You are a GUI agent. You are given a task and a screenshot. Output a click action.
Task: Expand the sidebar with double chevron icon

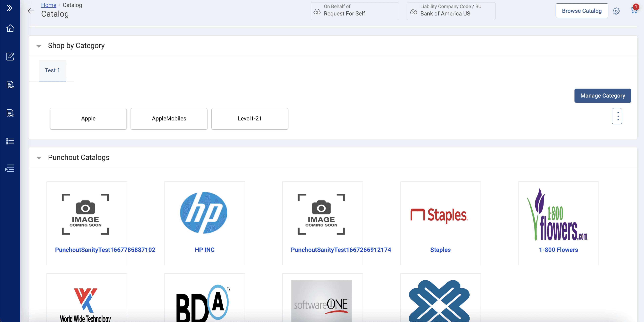point(10,8)
